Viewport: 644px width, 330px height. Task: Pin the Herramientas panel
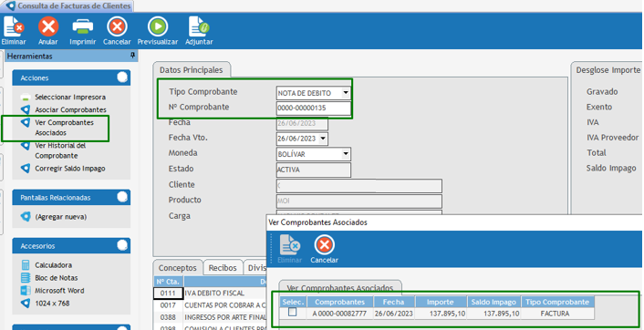point(132,56)
